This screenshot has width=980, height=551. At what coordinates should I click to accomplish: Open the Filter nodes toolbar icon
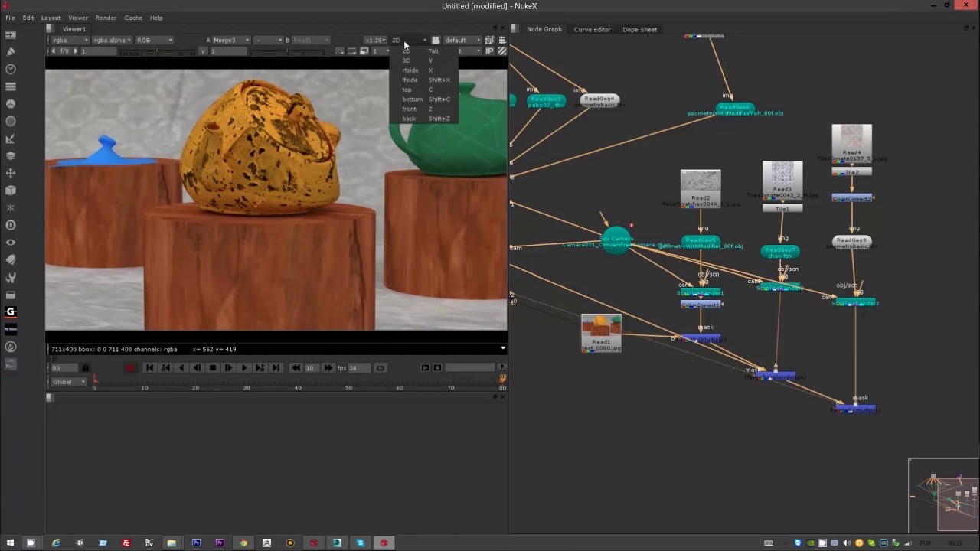pyautogui.click(x=11, y=121)
